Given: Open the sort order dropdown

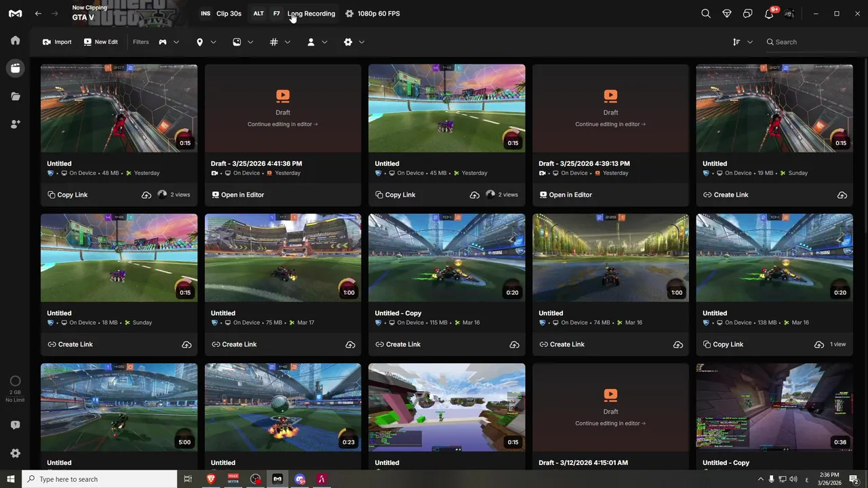Looking at the screenshot, I should pos(743,42).
